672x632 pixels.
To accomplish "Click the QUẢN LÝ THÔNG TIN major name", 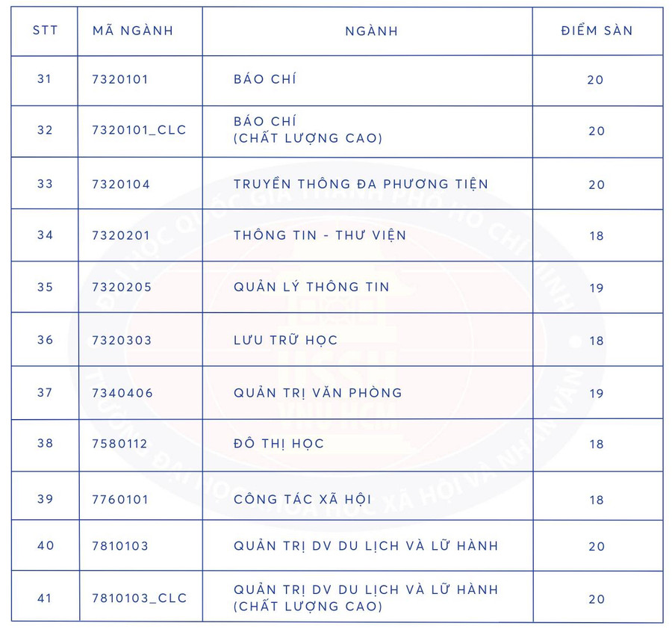I will (x=311, y=287).
